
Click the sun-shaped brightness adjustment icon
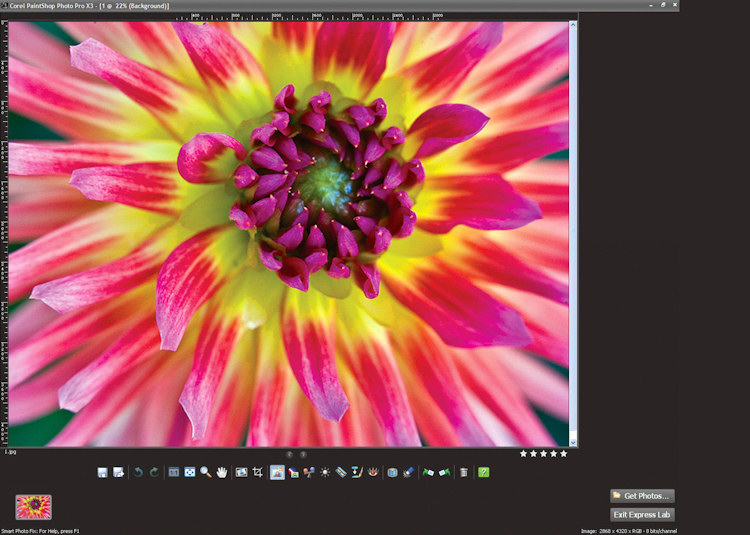(326, 471)
